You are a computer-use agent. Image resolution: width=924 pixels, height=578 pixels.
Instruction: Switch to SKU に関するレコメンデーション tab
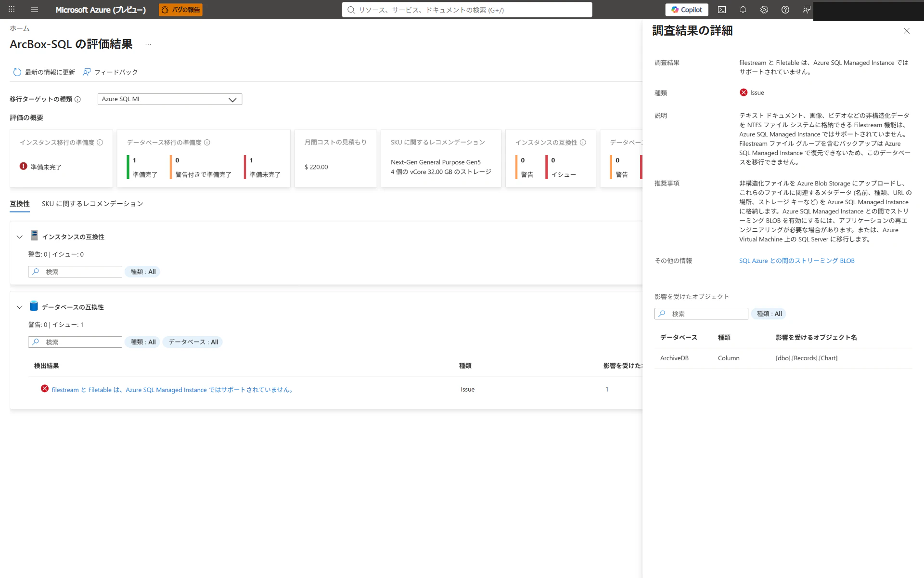pyautogui.click(x=92, y=204)
